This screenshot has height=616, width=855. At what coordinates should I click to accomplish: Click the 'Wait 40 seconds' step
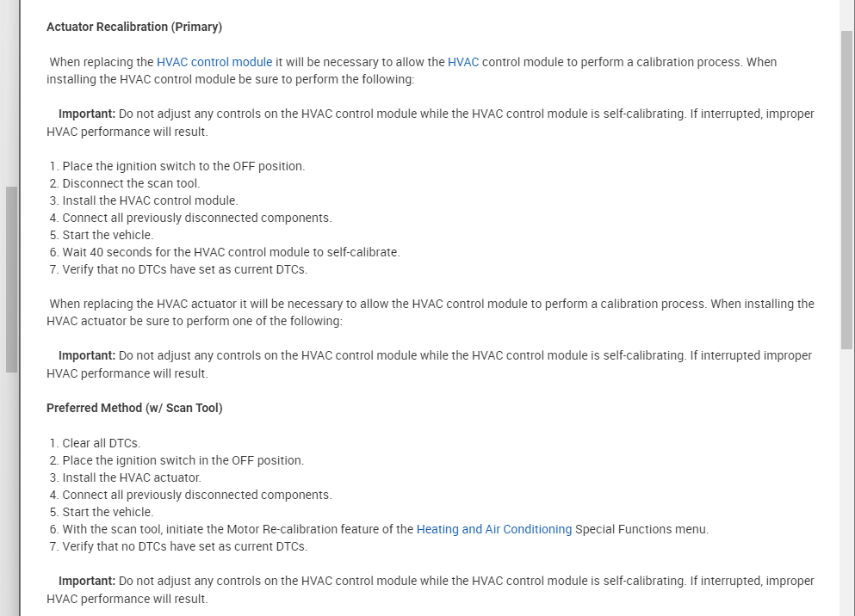pyautogui.click(x=231, y=252)
